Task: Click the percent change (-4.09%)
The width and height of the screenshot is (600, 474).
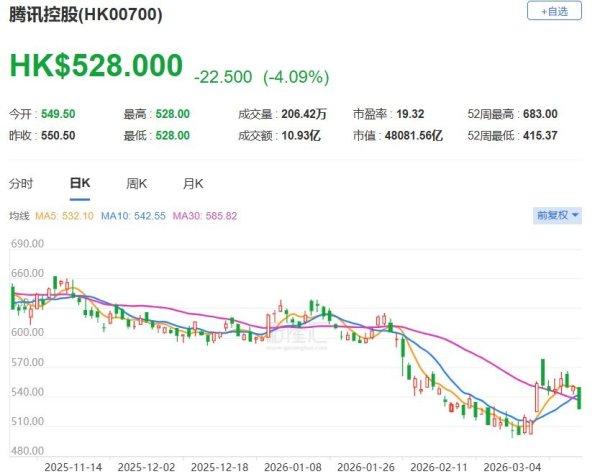Action: (x=296, y=77)
